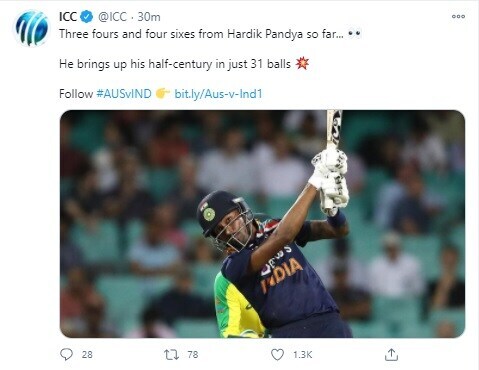Open the 30m timestamp link
Screen dimensions: 479x370
tap(149, 17)
